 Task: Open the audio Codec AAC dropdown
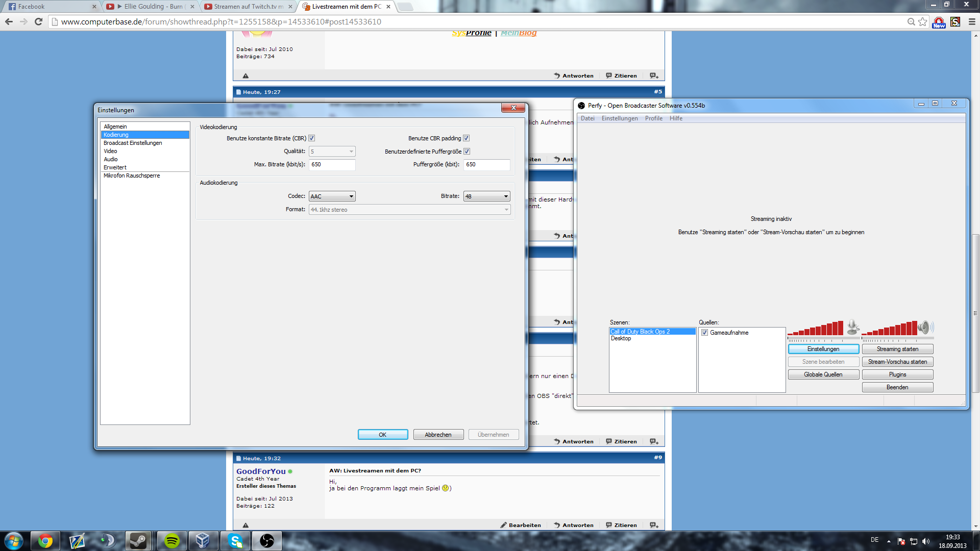coord(332,196)
